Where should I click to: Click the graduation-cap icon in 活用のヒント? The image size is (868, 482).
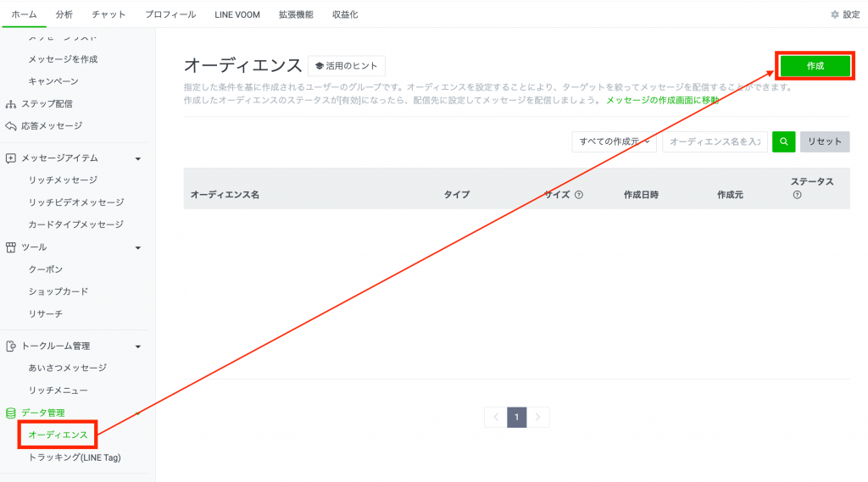tap(320, 66)
